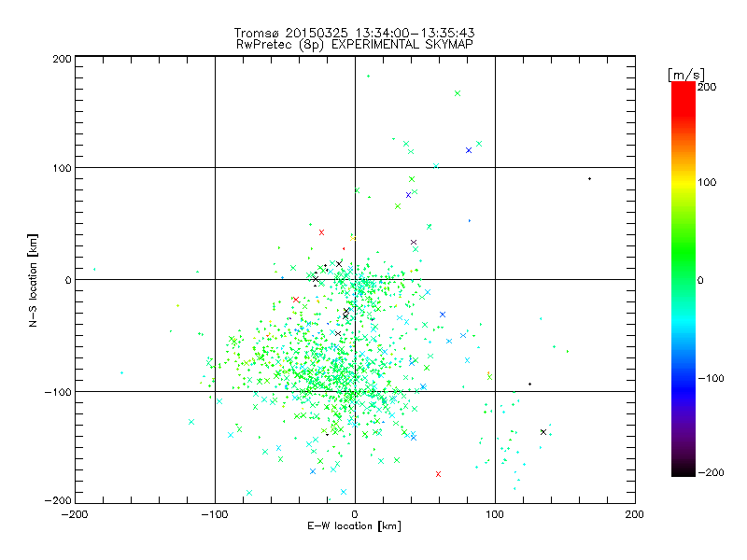Click the -100 label beside the colorbar

(x=711, y=378)
